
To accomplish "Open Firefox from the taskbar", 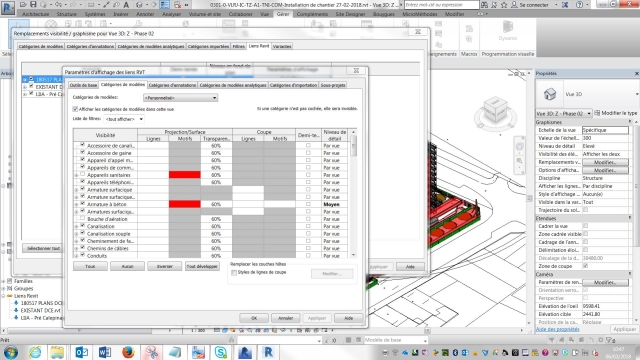I will click(x=128, y=352).
